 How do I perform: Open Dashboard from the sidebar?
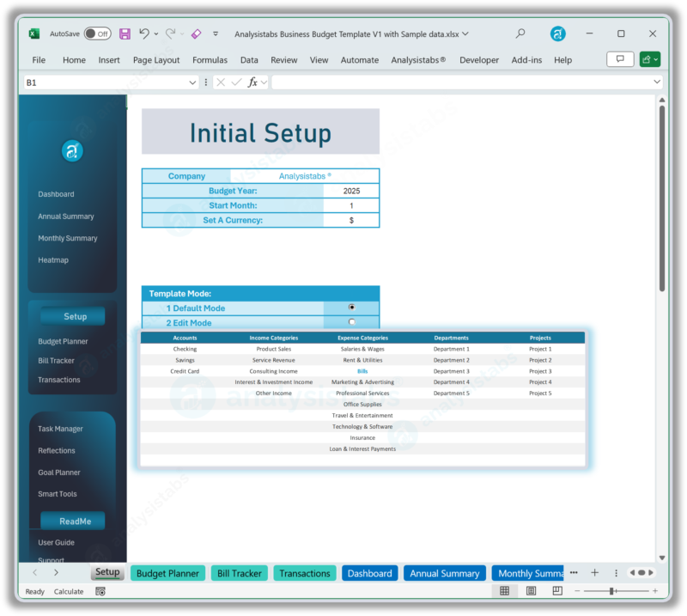(56, 194)
